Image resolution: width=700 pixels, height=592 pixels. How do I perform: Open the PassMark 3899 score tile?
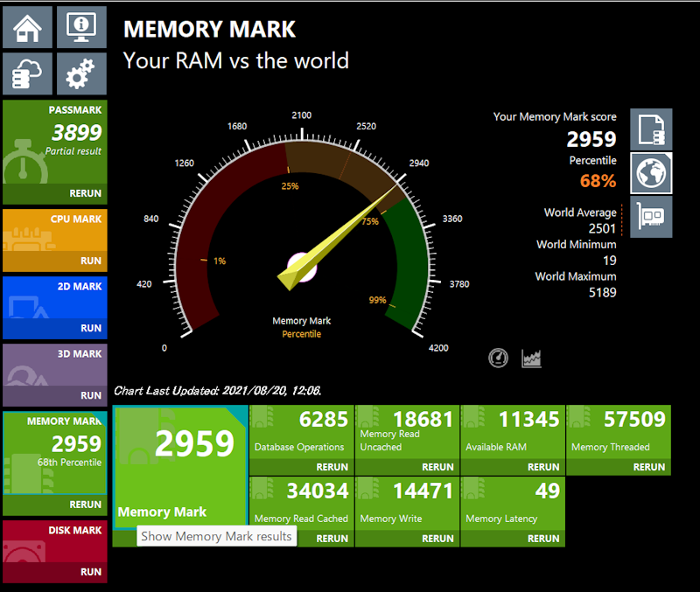point(55,142)
